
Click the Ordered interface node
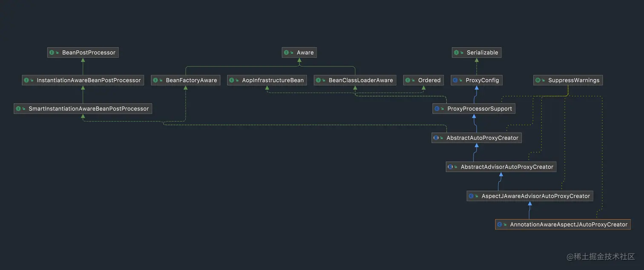[x=423, y=80]
